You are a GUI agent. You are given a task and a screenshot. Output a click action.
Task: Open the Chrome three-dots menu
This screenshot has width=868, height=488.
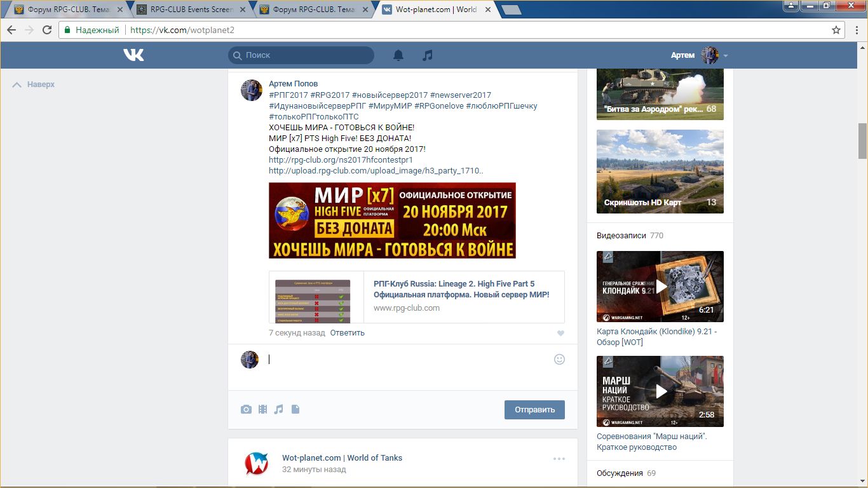click(x=857, y=30)
